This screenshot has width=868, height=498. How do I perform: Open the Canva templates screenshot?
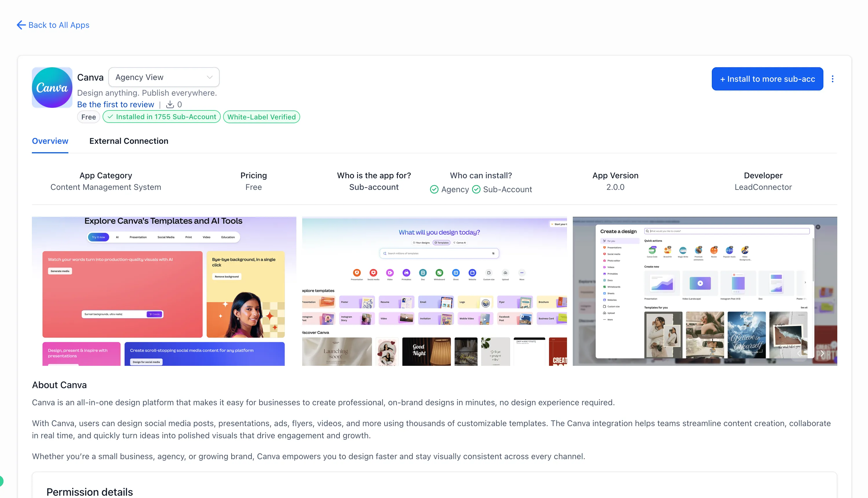tap(164, 291)
